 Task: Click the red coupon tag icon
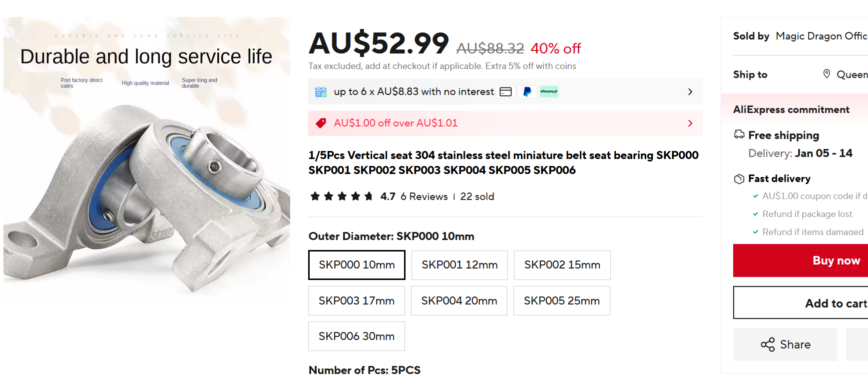pyautogui.click(x=321, y=123)
